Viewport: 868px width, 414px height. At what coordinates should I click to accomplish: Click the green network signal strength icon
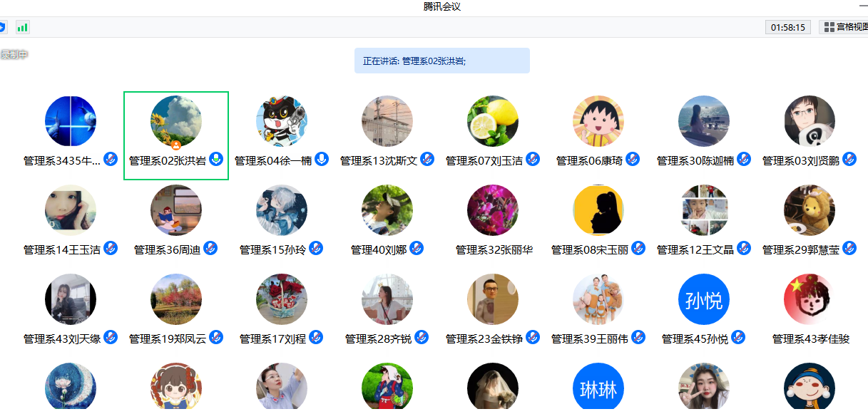click(23, 27)
